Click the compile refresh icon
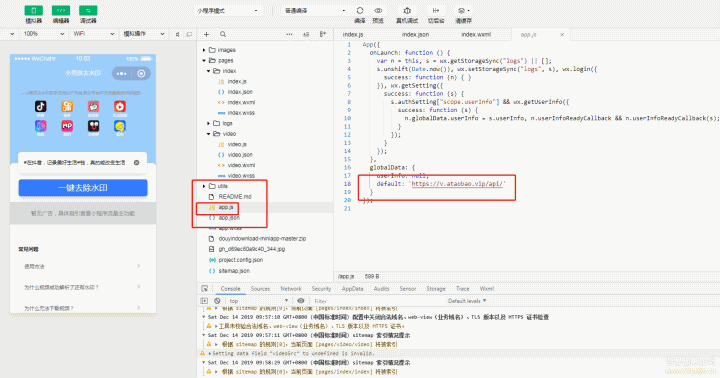The height and width of the screenshot is (378, 720). click(x=360, y=11)
